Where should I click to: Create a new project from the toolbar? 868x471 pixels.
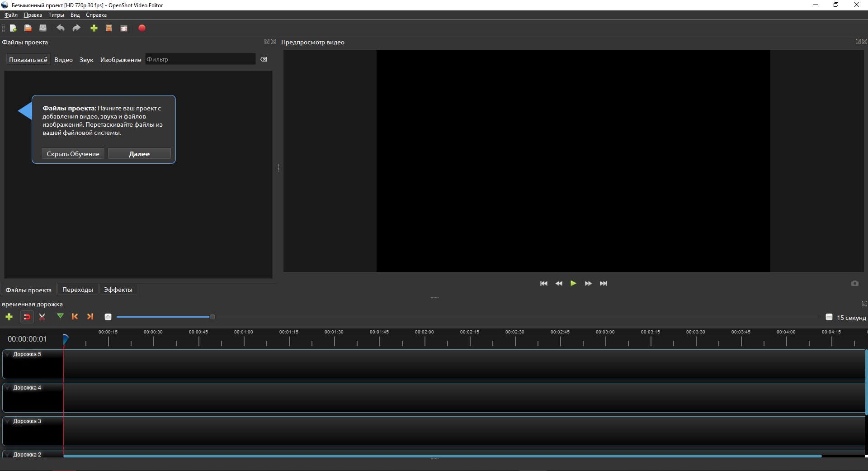[13, 28]
